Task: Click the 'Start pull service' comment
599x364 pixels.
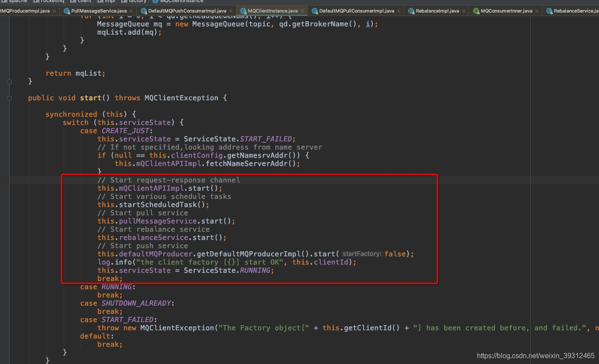Action: click(142, 213)
